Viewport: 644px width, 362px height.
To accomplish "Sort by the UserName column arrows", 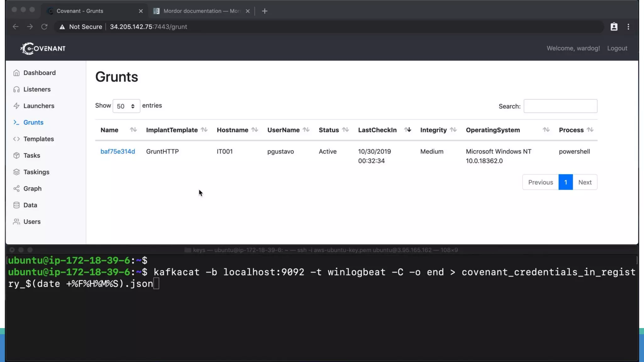I will click(306, 130).
